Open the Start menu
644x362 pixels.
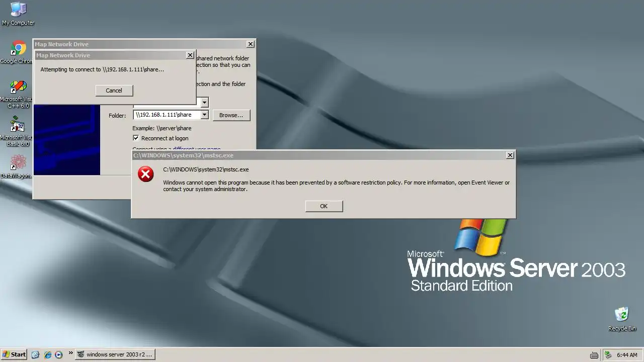(x=14, y=354)
